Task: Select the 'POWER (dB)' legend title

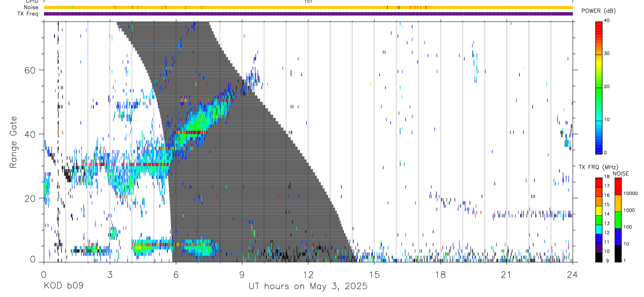Action: 598,11
